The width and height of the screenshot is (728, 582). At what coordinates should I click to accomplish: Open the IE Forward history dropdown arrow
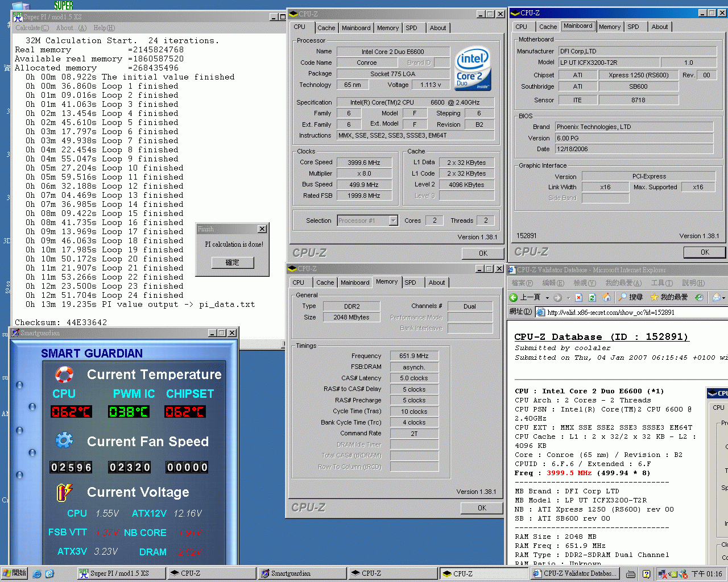pos(568,298)
